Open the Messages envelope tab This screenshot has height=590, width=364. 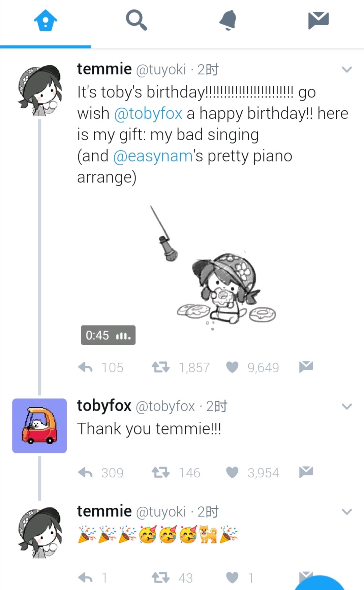click(x=318, y=20)
